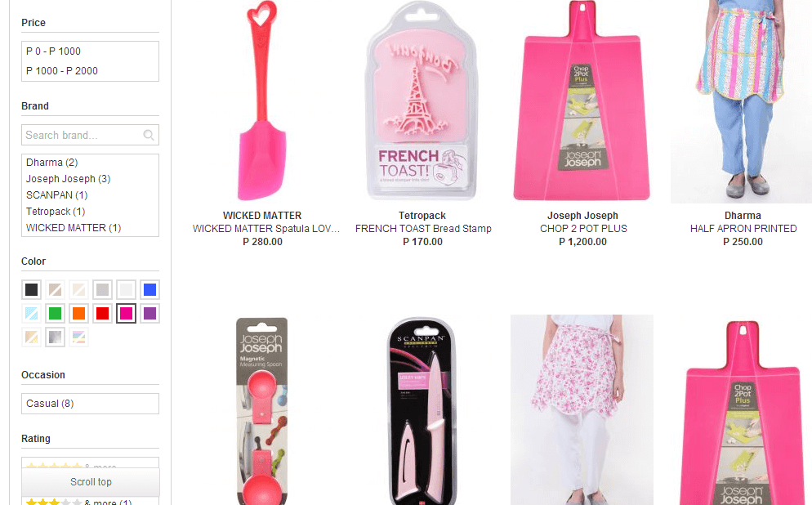Image resolution: width=812 pixels, height=505 pixels.
Task: Select the blue color swatch
Action: tap(149, 289)
